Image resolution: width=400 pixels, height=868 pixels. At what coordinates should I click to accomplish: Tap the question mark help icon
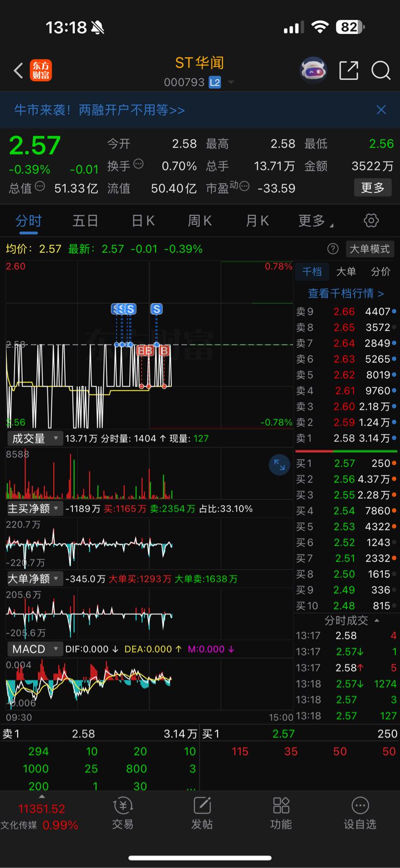(x=333, y=249)
